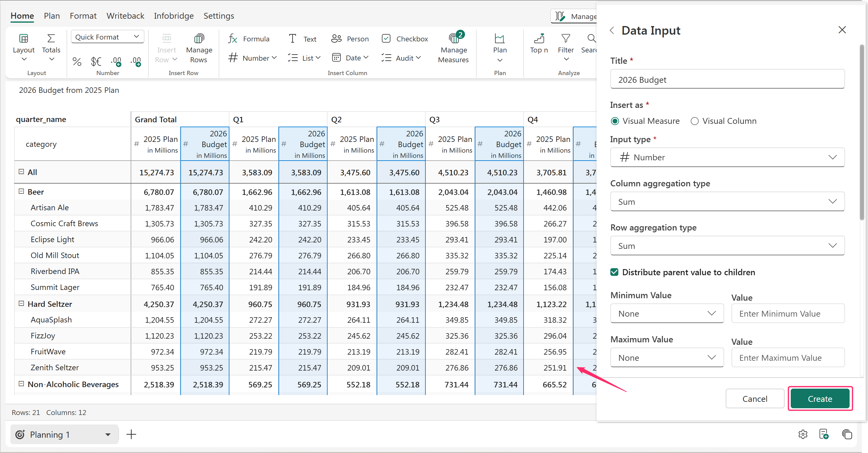Select Visual Measure radio option
Image resolution: width=868 pixels, height=453 pixels.
[615, 121]
